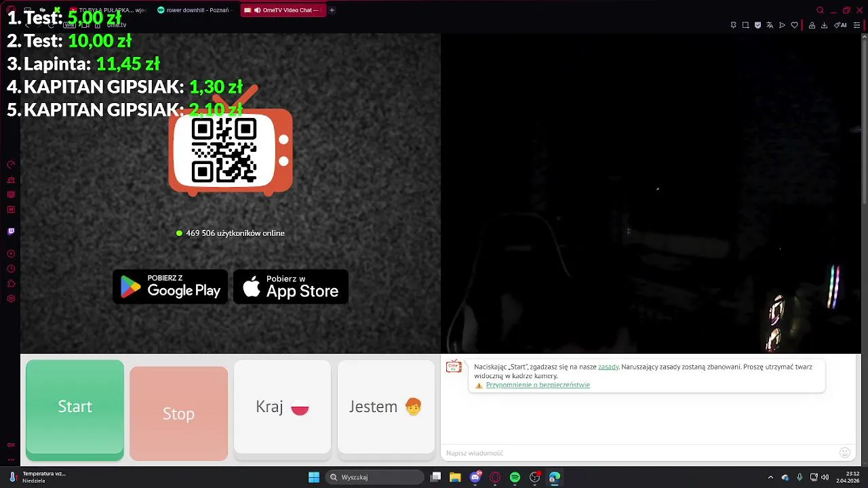Open Spotify from the taskbar
The height and width of the screenshot is (488, 868).
click(x=515, y=477)
